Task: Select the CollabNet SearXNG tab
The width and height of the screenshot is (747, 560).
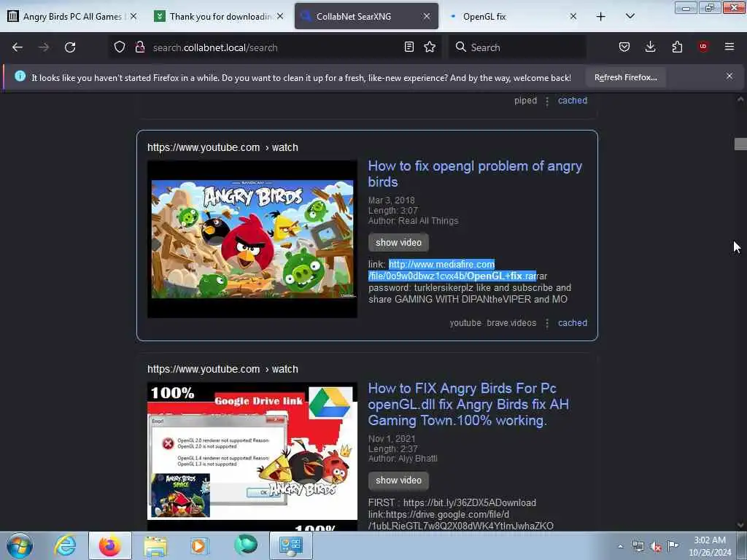Action: pos(366,17)
